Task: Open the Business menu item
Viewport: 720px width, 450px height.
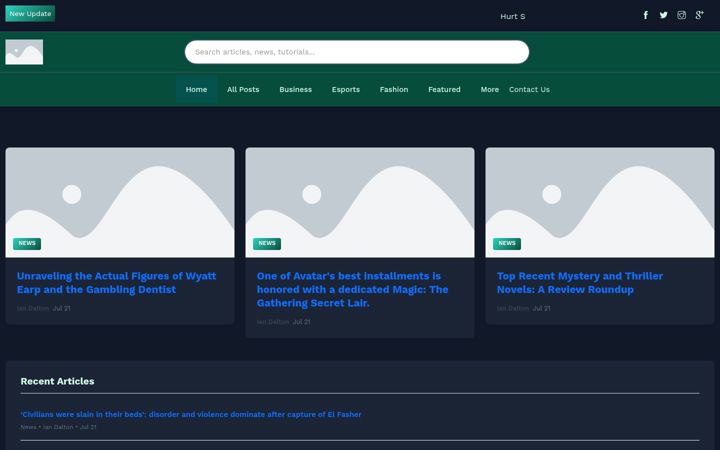Action: coord(296,90)
